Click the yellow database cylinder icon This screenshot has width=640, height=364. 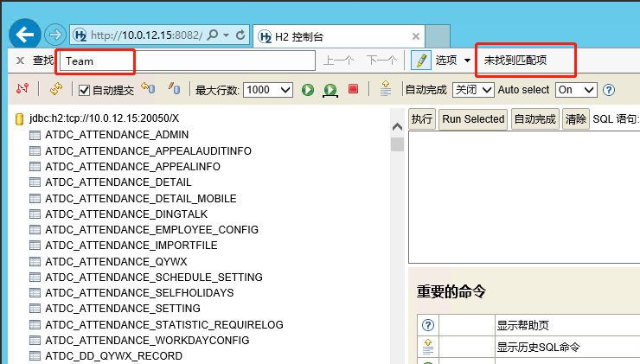point(19,118)
